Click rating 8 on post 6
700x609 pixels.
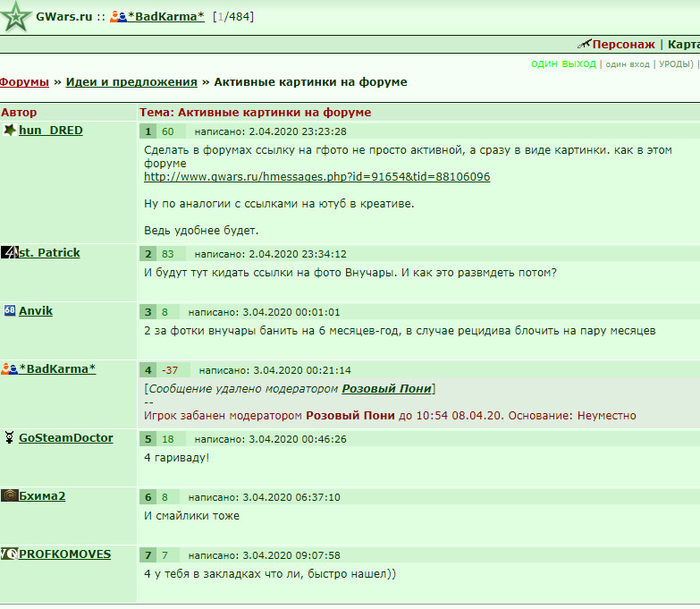[164, 497]
